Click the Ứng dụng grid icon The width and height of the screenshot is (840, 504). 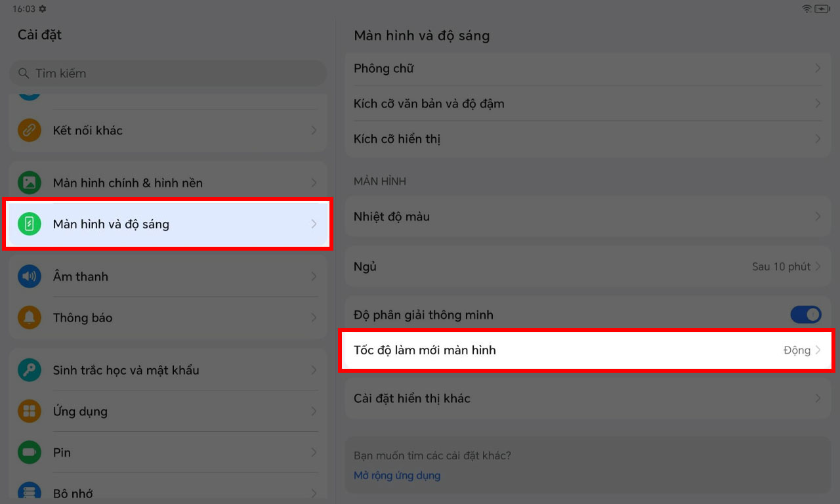pos(29,411)
